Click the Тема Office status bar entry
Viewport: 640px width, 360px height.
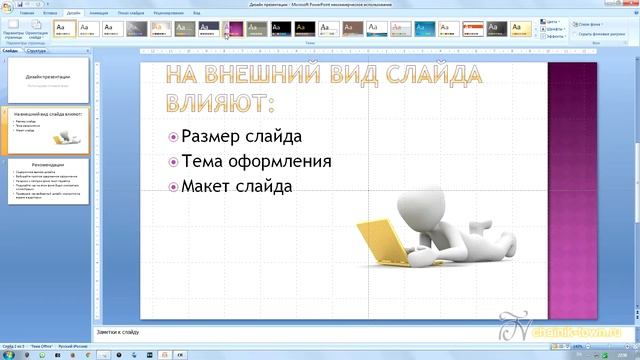41,347
